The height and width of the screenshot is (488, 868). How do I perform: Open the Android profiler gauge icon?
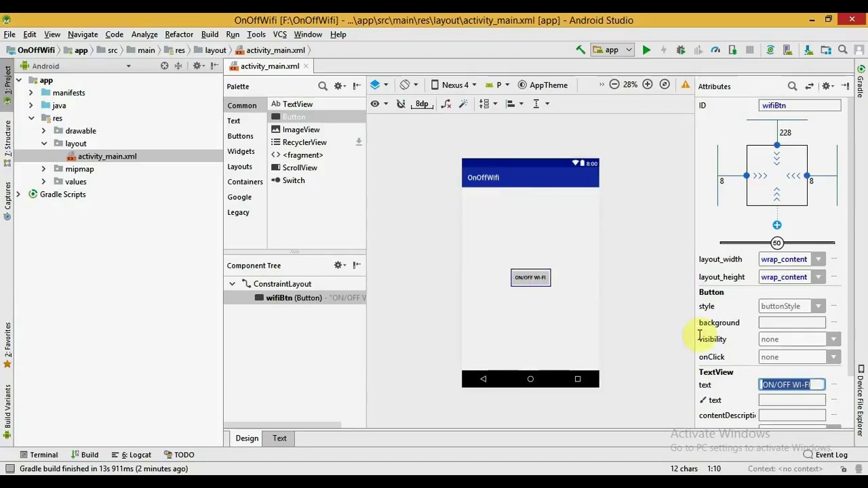[715, 49]
